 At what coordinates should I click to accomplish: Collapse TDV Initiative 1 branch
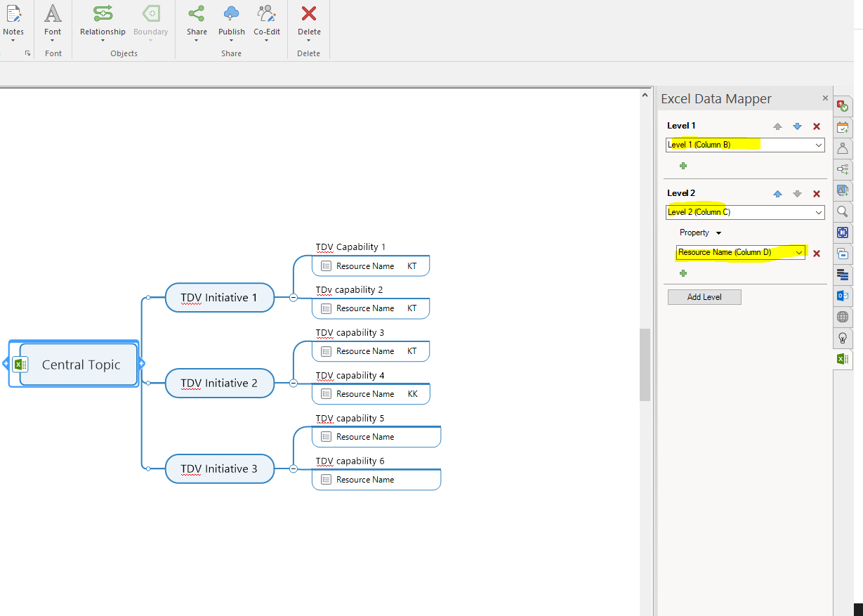point(294,298)
